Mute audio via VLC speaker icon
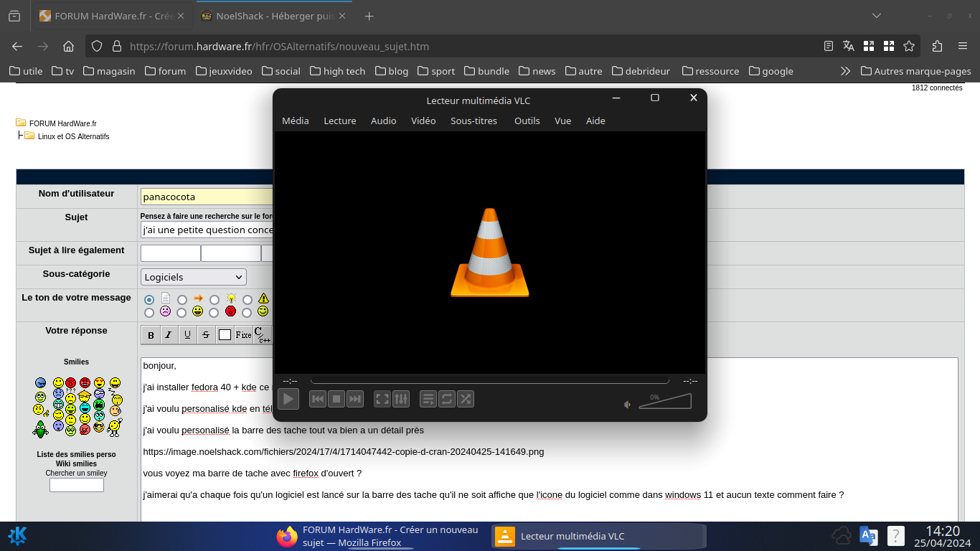This screenshot has height=551, width=980. point(627,405)
